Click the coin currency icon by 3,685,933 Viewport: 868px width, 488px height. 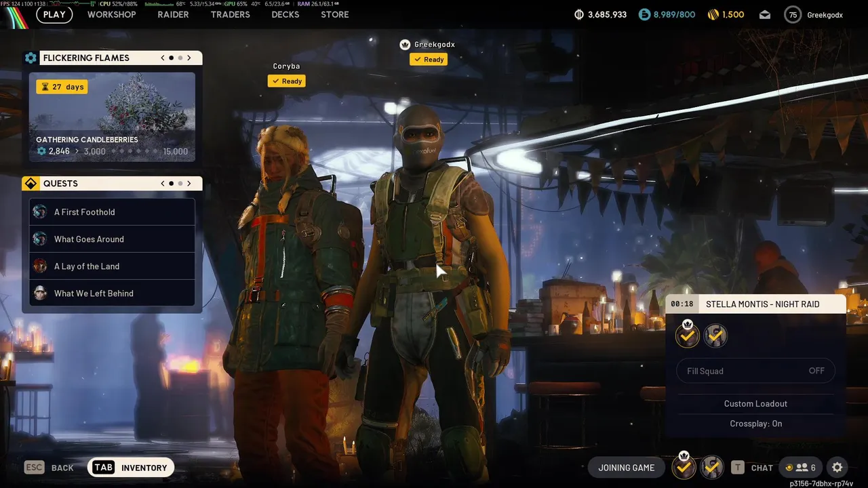pyautogui.click(x=578, y=14)
